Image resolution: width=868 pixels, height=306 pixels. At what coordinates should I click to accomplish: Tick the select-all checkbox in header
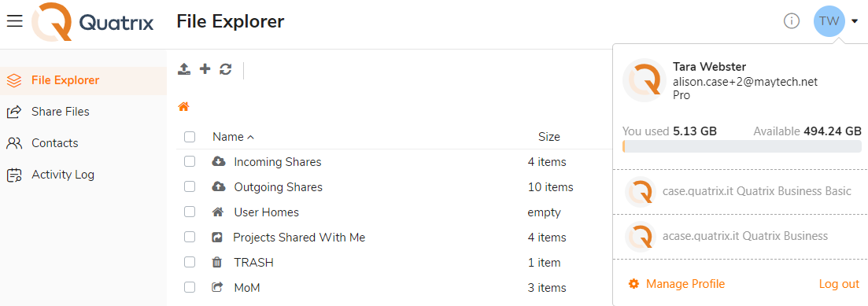(190, 137)
